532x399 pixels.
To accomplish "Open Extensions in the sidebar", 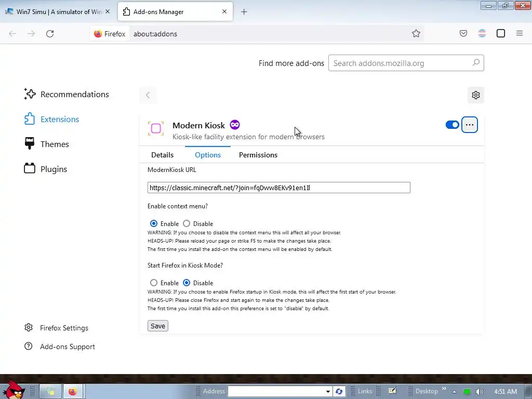I will (x=51, y=119).
